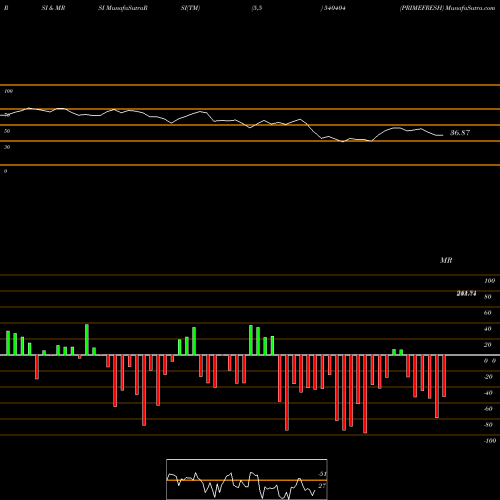Click the -20 label on MR axis
500x500 pixels.
tap(488, 377)
